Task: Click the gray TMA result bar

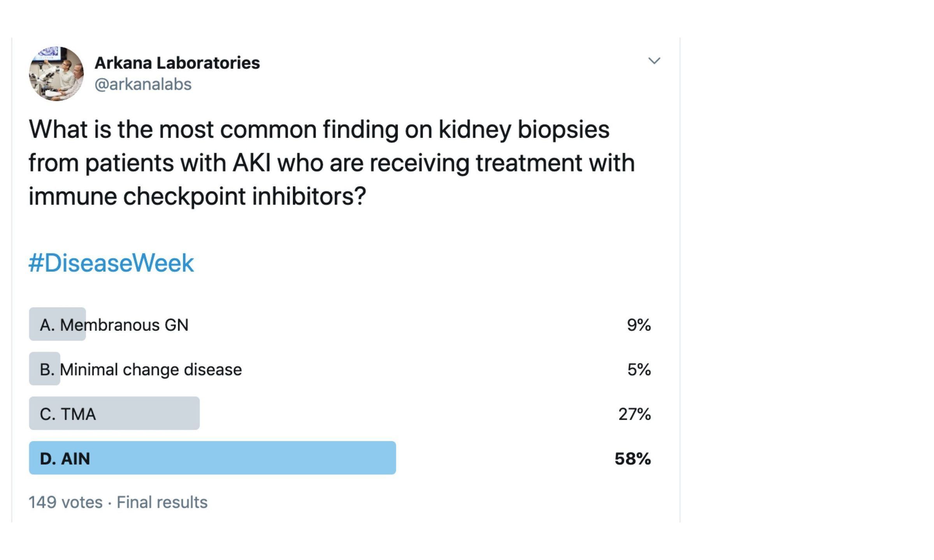Action: click(114, 413)
